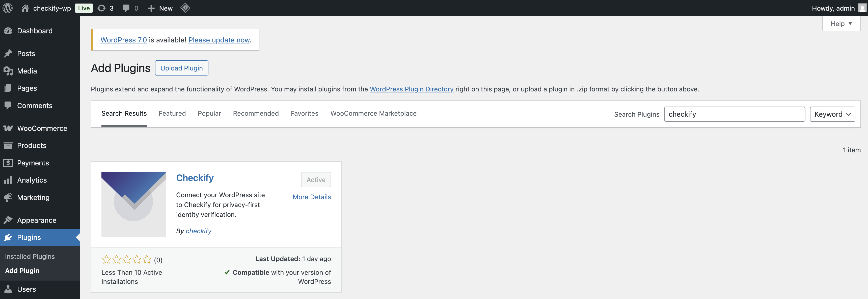Switch to the Featured tab
Viewport: 868px width, 299px height.
(172, 114)
